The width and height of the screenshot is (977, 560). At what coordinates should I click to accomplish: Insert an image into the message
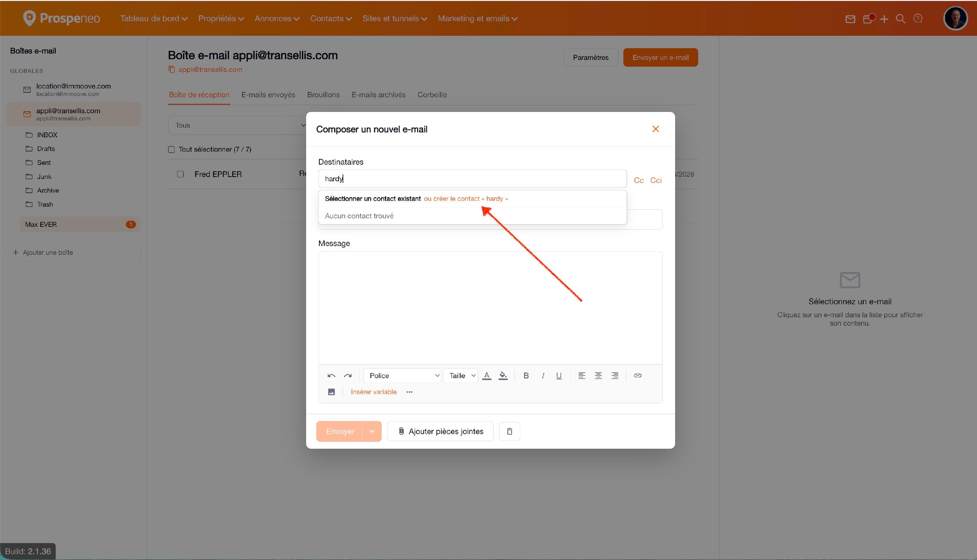pos(332,392)
